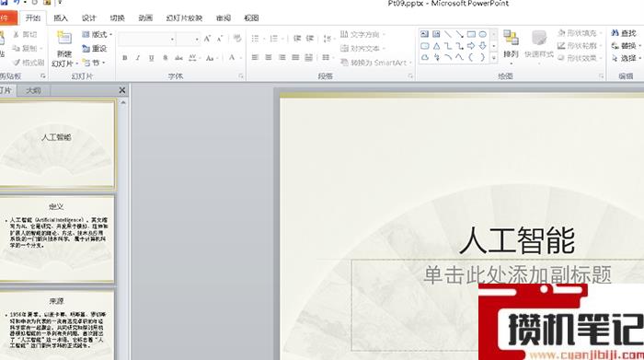Screen dimensions: 644x360
Task: Clear all formatting with the eraser icon
Action: click(237, 39)
